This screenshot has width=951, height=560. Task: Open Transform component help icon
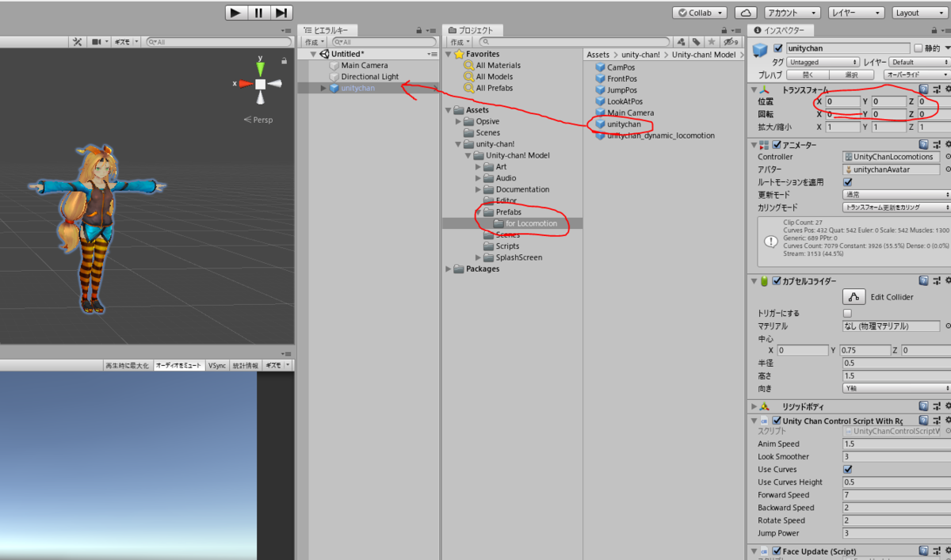[924, 90]
